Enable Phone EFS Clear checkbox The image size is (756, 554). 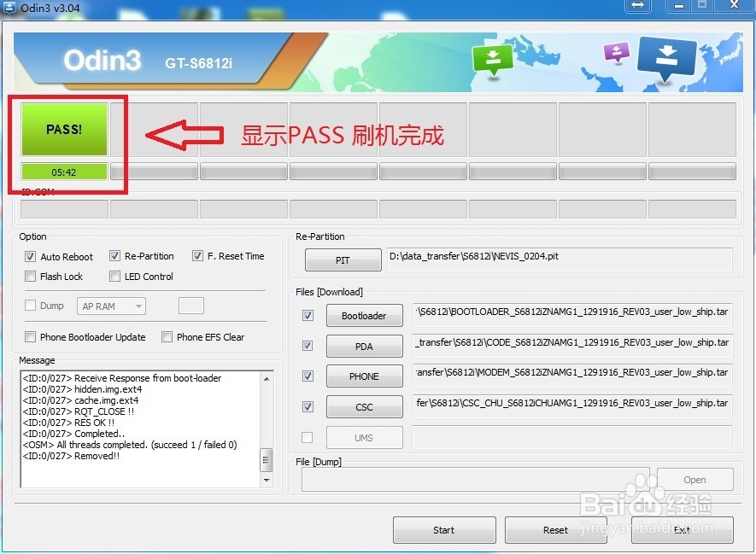167,336
